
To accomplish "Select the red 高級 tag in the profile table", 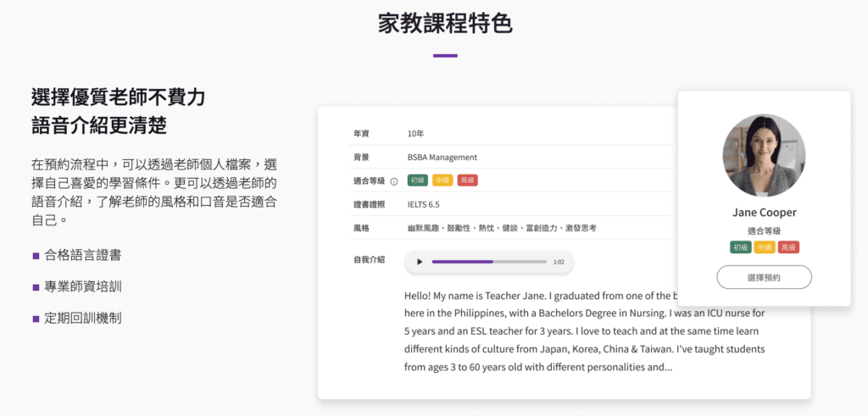I will click(467, 180).
